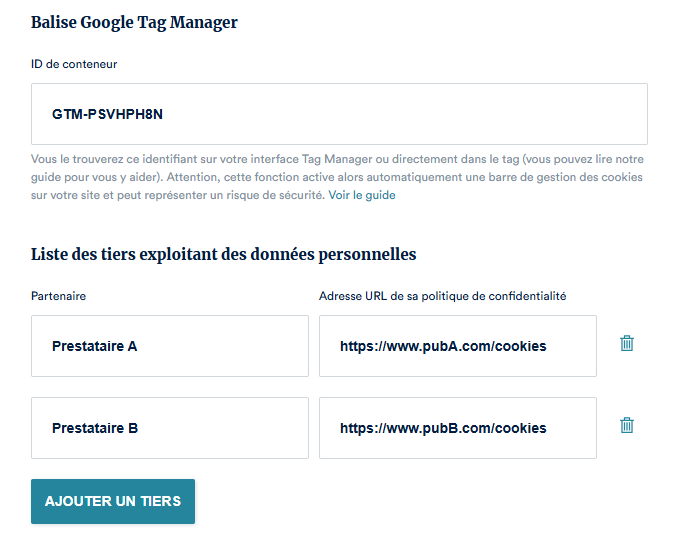The image size is (681, 546).
Task: Click the ID de conteneur label
Action: pos(74,64)
